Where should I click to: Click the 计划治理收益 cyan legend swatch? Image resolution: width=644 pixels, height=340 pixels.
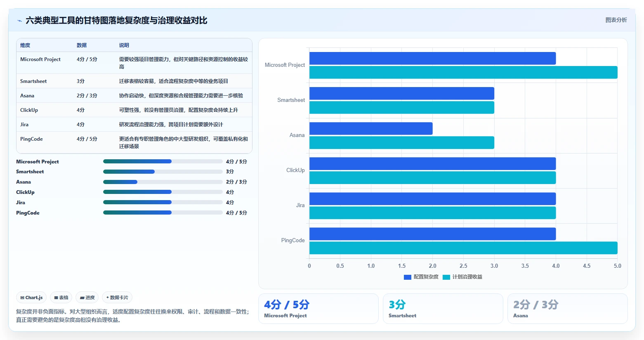446,277
